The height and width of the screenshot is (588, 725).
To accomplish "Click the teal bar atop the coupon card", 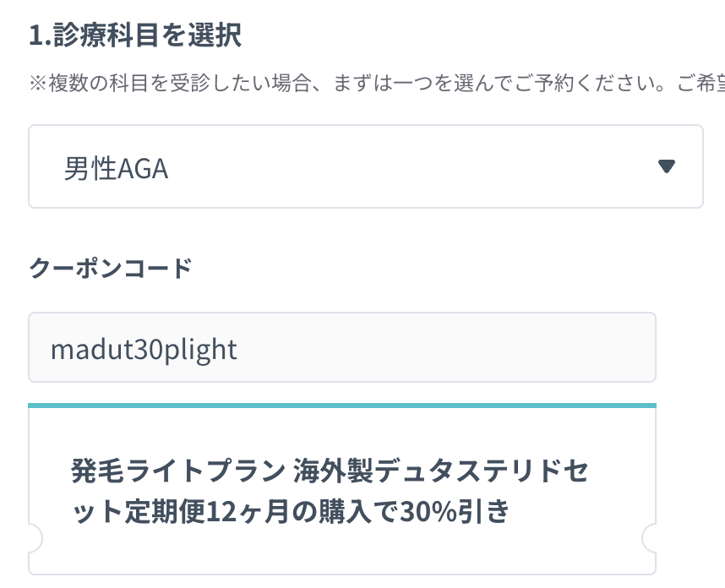I will (341, 406).
